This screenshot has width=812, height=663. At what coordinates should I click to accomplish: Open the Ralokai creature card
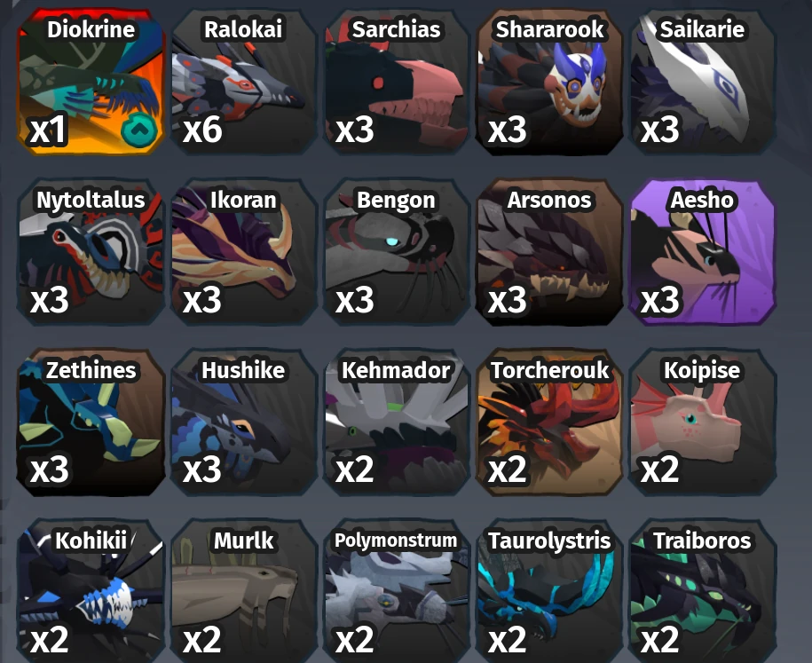click(244, 82)
